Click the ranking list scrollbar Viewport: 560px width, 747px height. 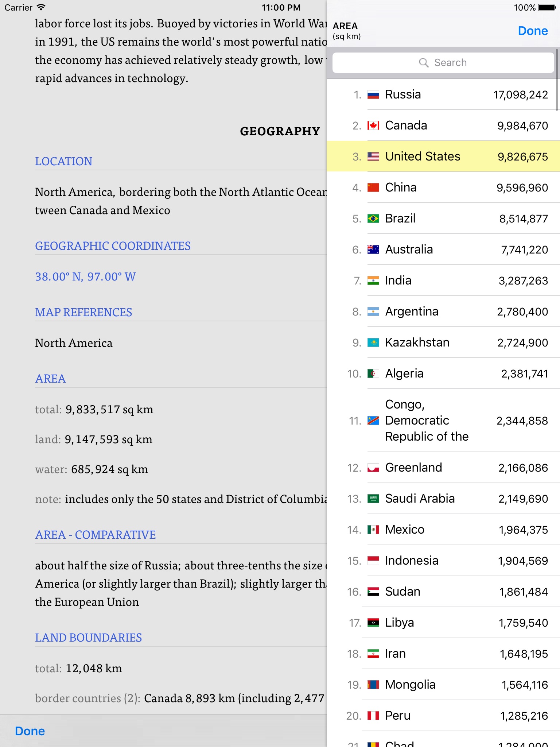(557, 80)
